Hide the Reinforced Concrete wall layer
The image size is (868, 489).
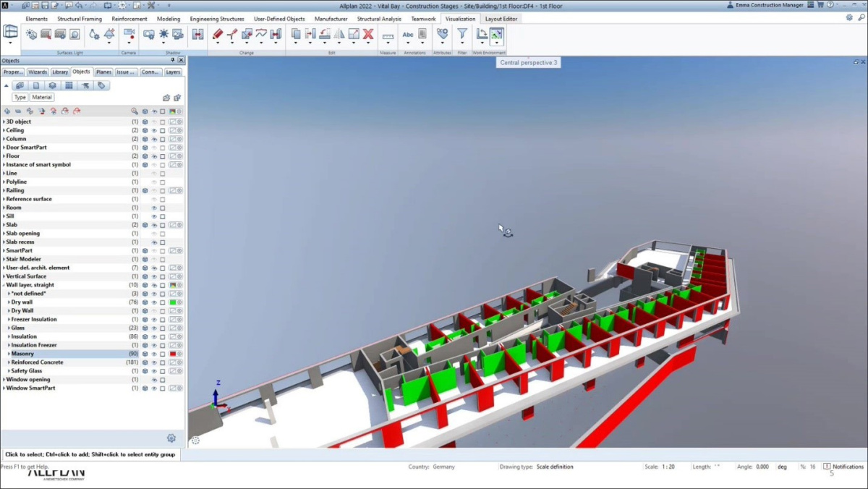click(x=154, y=362)
